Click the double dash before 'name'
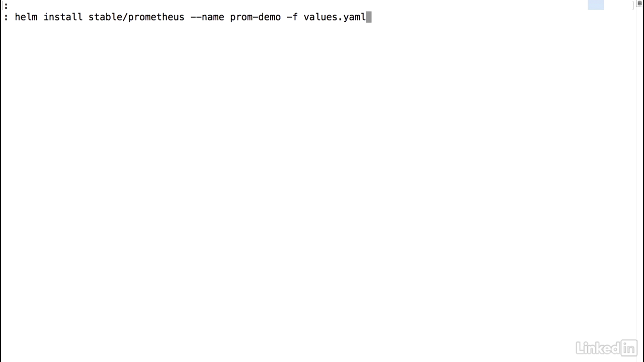The image size is (644, 362). [x=196, y=17]
